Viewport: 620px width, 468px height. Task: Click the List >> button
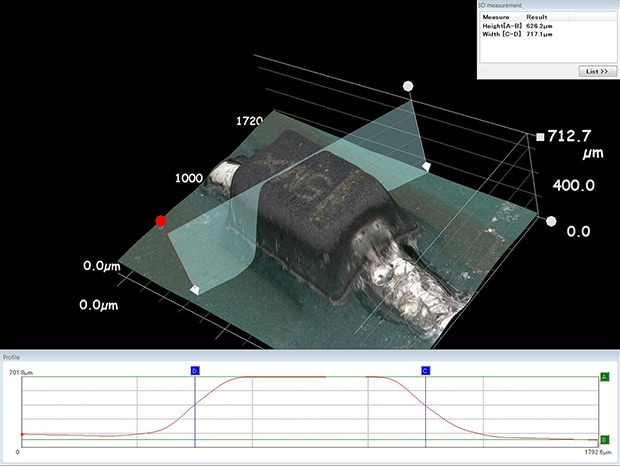click(598, 71)
